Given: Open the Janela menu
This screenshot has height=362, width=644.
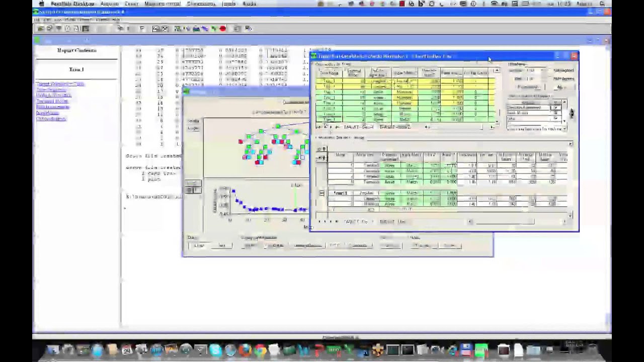Looking at the screenshot, I should (229, 4).
